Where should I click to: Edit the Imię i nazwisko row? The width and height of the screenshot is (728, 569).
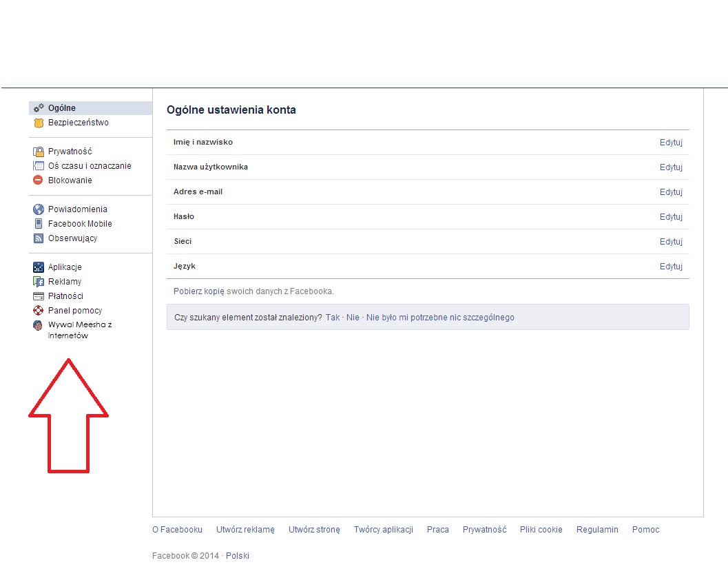[671, 143]
